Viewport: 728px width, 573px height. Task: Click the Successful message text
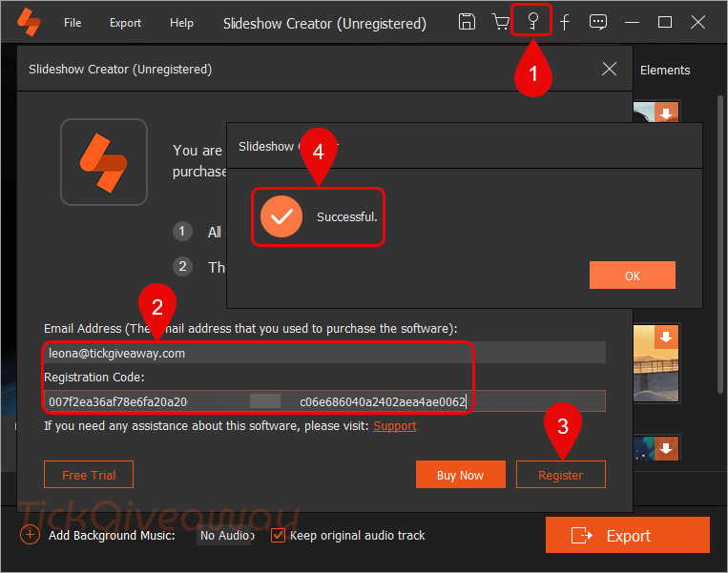pos(346,216)
